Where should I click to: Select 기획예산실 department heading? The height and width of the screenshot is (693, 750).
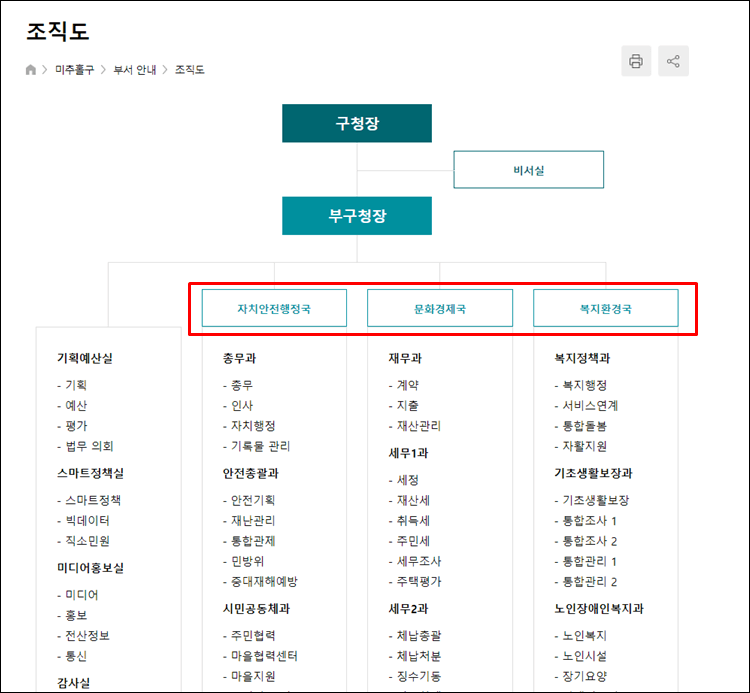point(85,358)
